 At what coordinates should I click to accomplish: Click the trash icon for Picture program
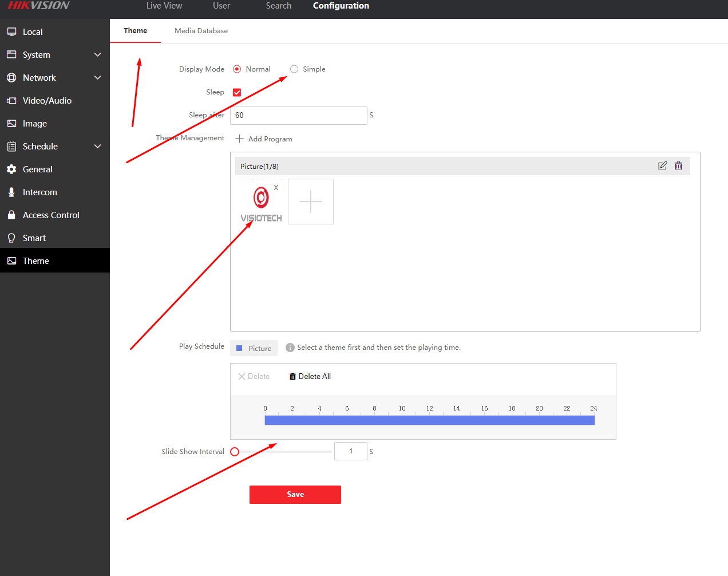678,166
